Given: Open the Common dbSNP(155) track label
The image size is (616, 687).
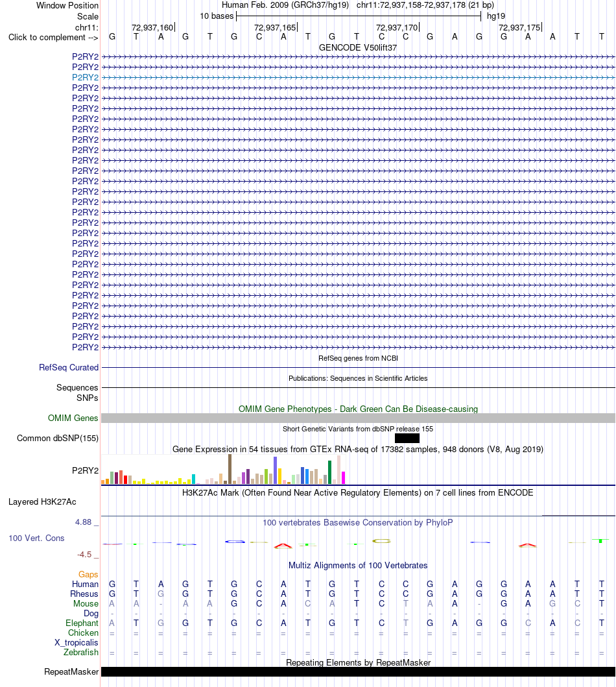Looking at the screenshot, I should (57, 438).
